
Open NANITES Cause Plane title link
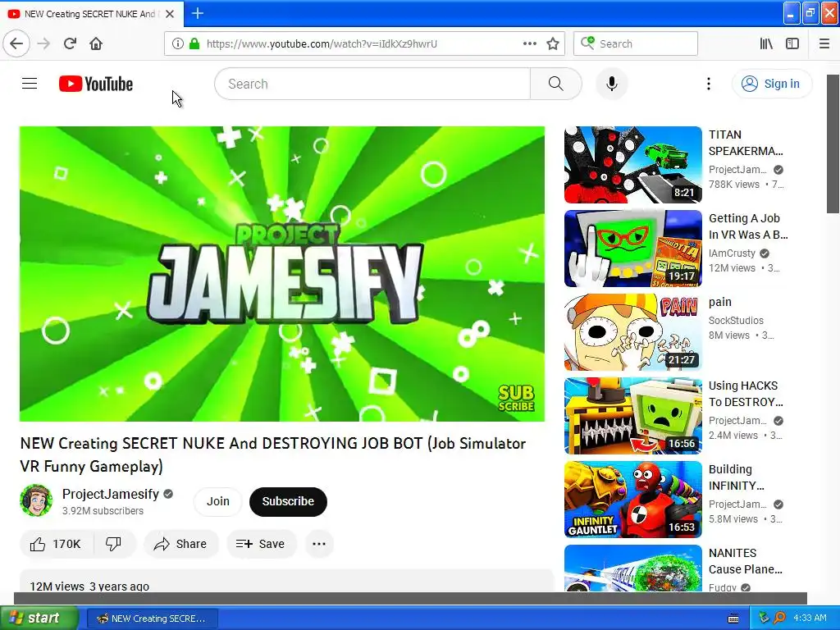tap(745, 561)
